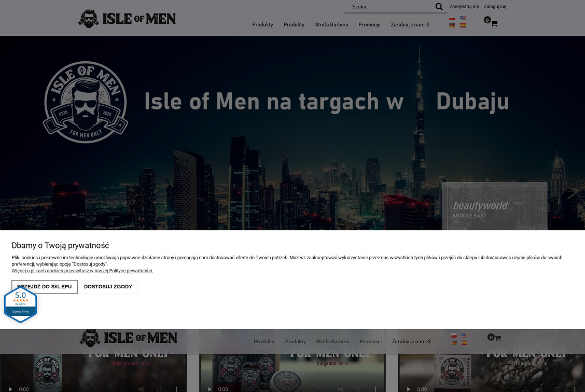Viewport: 585px width, 392px height.
Task: Choose Spanish flag in lower header
Action: pos(464,342)
